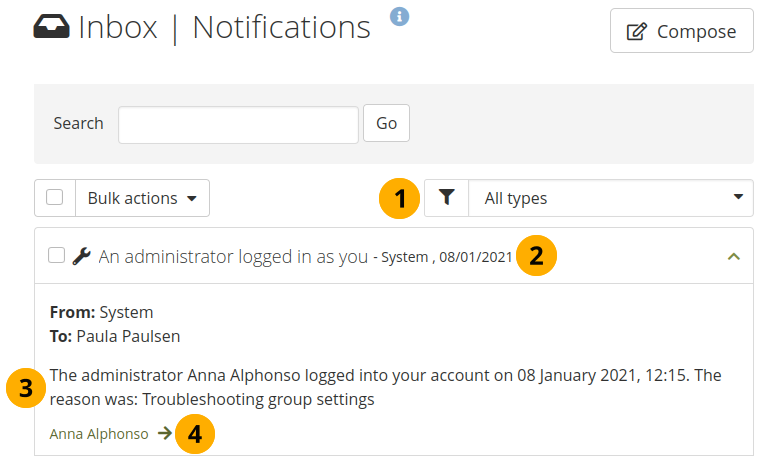Click the orange callout marker number 1
This screenshot has width=760, height=461.
400,198
